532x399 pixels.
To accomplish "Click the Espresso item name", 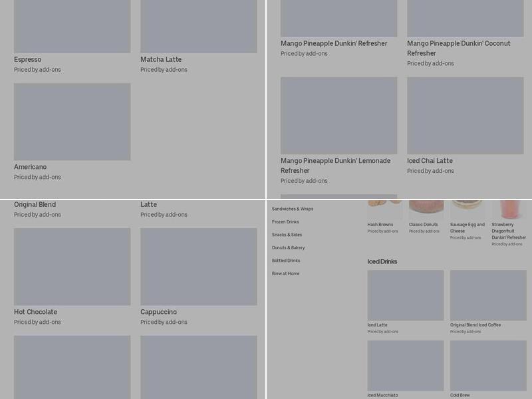I will [x=27, y=60].
